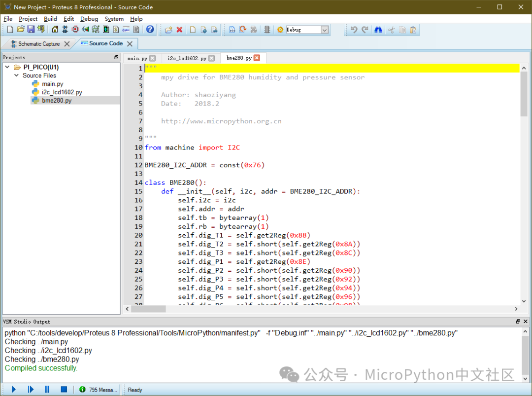Open the Debug menu

point(89,19)
